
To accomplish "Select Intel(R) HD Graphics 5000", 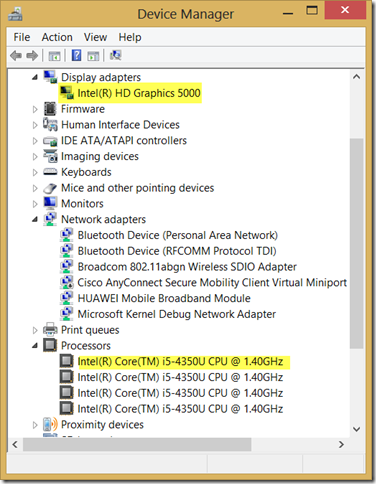I will 139,93.
